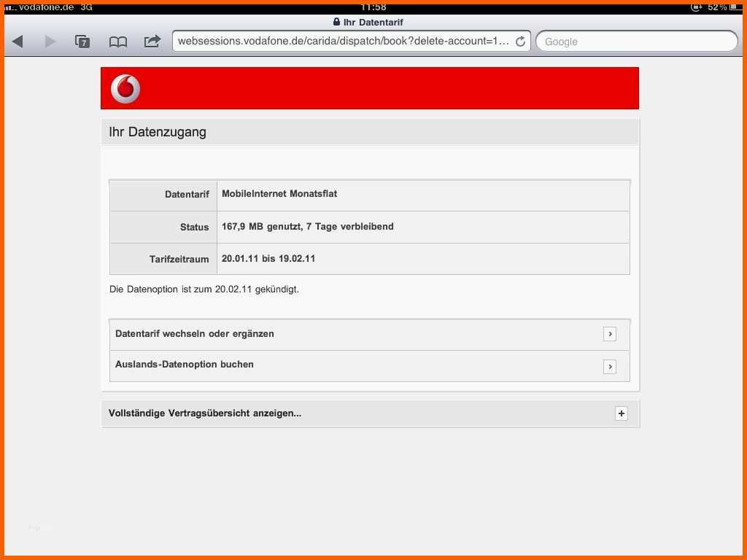Screen dimensions: 747x560
Task: Open Datentarif wechseln oder ergänzen
Action: pyautogui.click(x=195, y=334)
